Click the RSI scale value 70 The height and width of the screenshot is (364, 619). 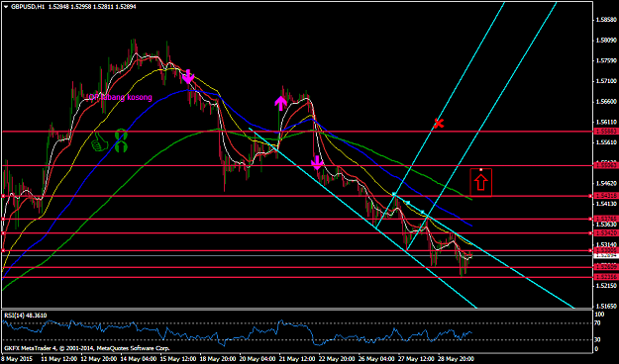[x=598, y=323]
